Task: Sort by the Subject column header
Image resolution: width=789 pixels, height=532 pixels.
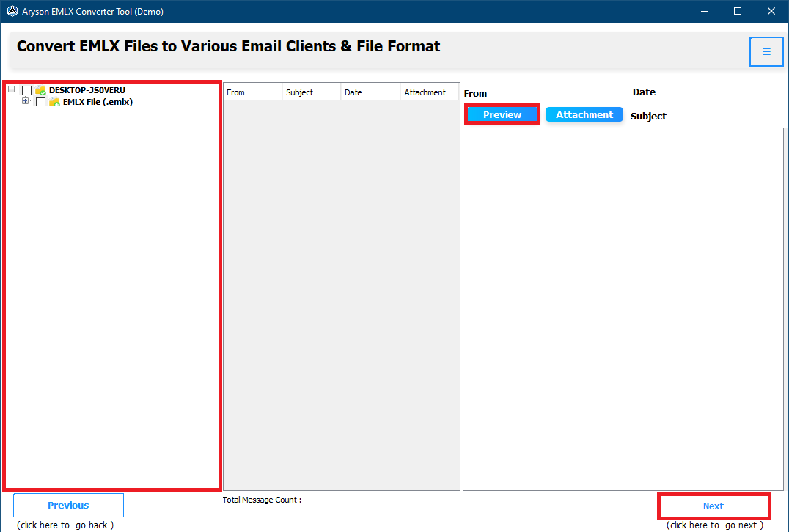Action: pyautogui.click(x=312, y=92)
